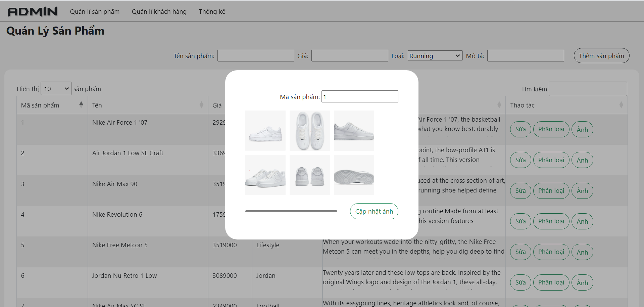Click Sửa for Nike Air Max 90
The image size is (644, 307).
click(521, 191)
